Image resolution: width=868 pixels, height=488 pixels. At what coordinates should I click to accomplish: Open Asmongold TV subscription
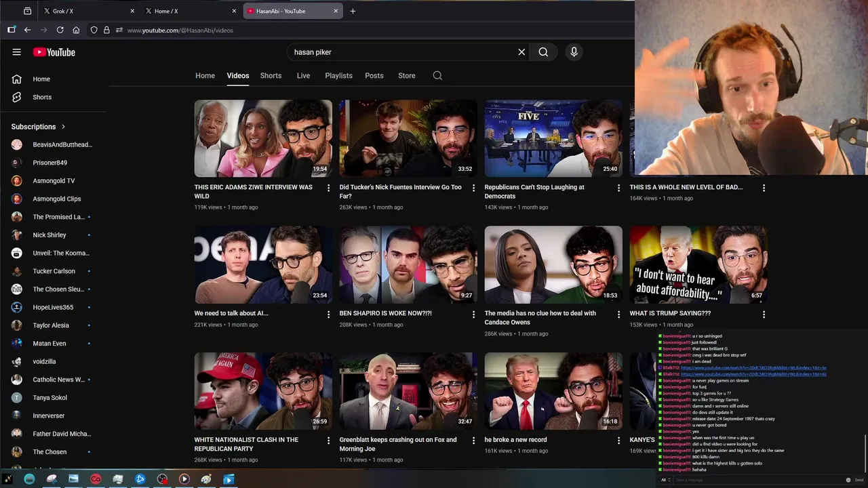(54, 181)
